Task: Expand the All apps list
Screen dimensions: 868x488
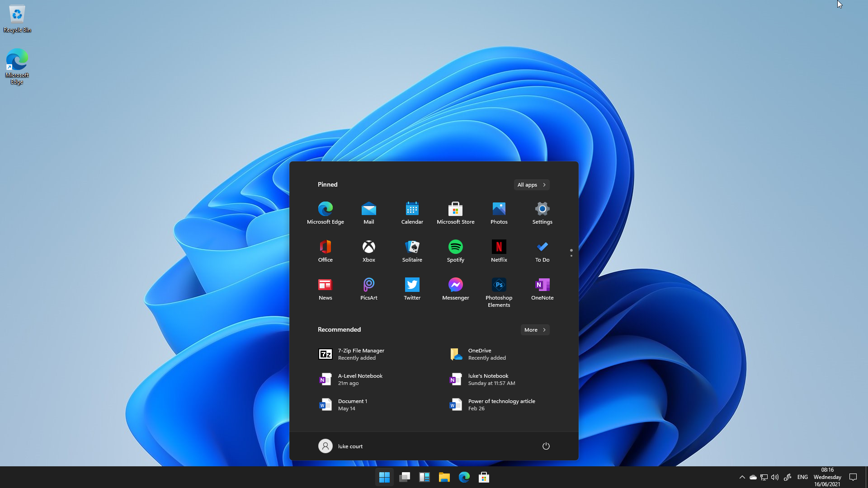Action: (531, 185)
